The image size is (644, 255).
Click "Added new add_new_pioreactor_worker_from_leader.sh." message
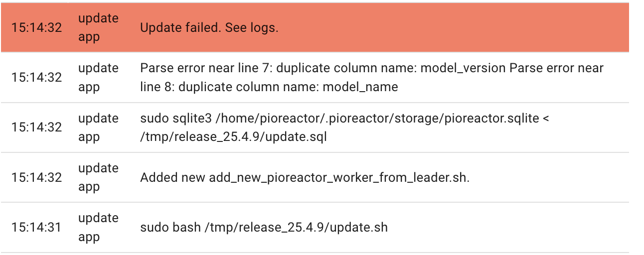(305, 178)
